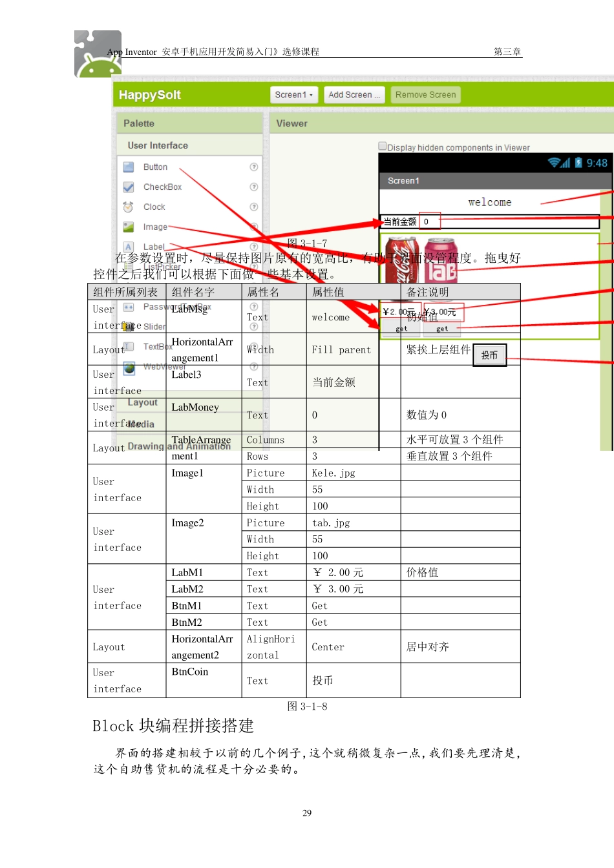
Task: Click the BtnCoin table cell
Action: pos(204,680)
